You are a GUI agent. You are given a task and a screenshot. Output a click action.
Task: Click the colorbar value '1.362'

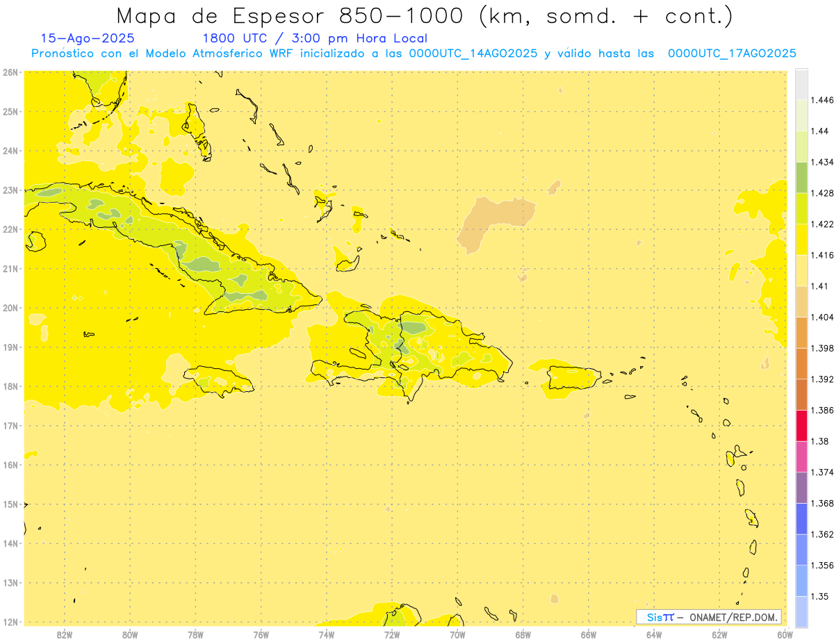tap(822, 534)
